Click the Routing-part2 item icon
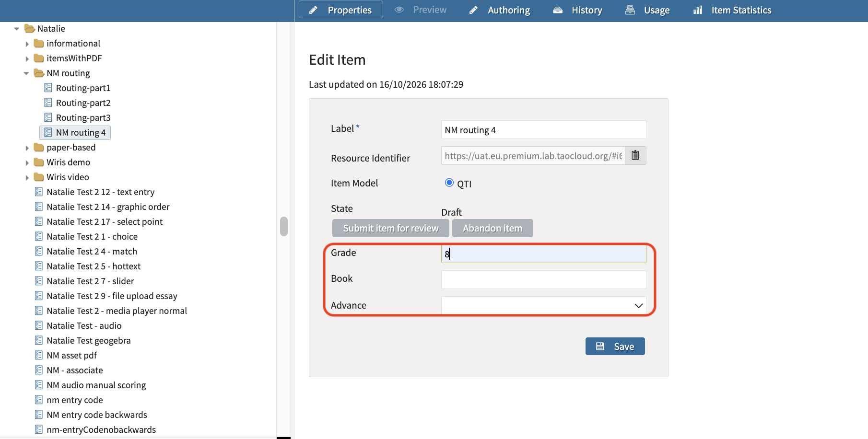This screenshot has width=868, height=439. [x=48, y=103]
